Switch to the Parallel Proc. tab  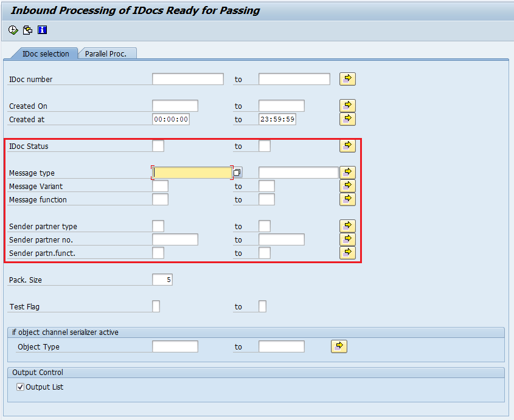point(106,53)
